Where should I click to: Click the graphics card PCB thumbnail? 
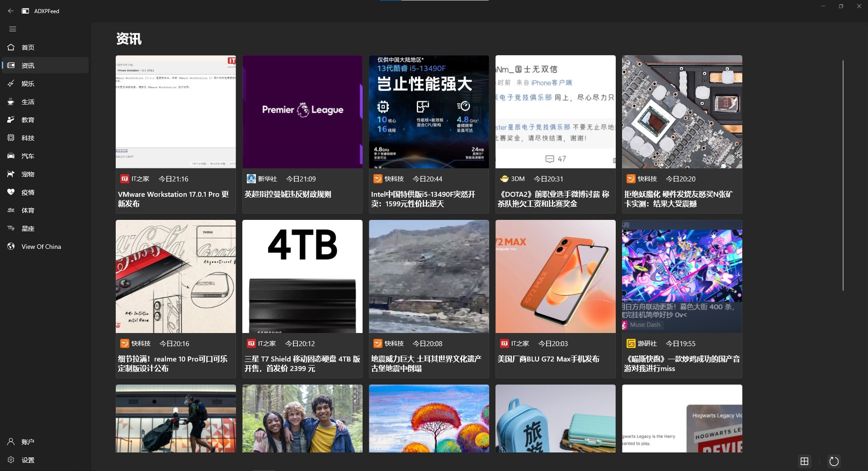[682, 112]
